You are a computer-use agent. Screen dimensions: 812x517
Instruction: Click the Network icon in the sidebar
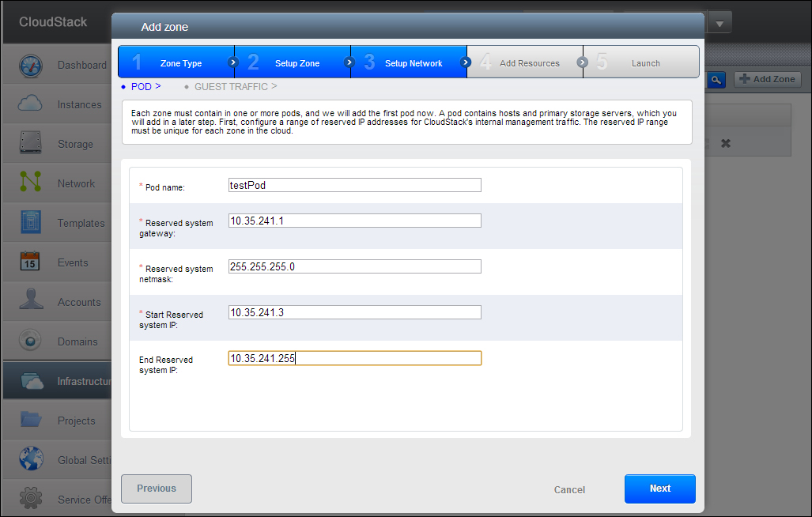(x=31, y=183)
